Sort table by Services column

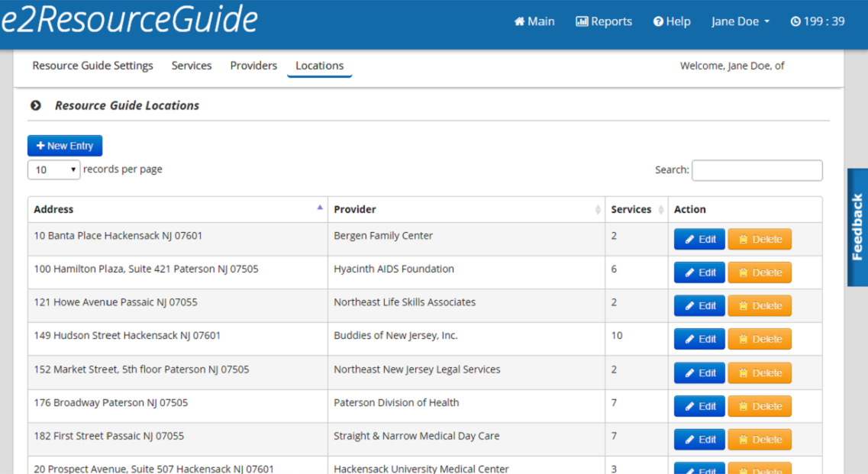[x=636, y=209]
